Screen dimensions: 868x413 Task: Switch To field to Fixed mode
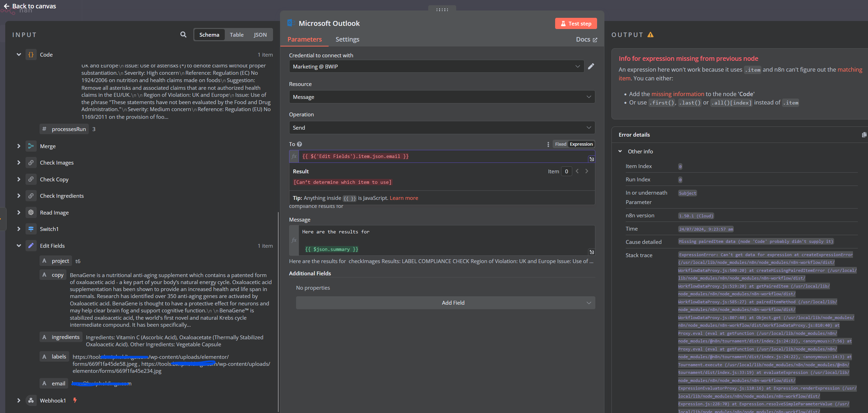pos(560,144)
